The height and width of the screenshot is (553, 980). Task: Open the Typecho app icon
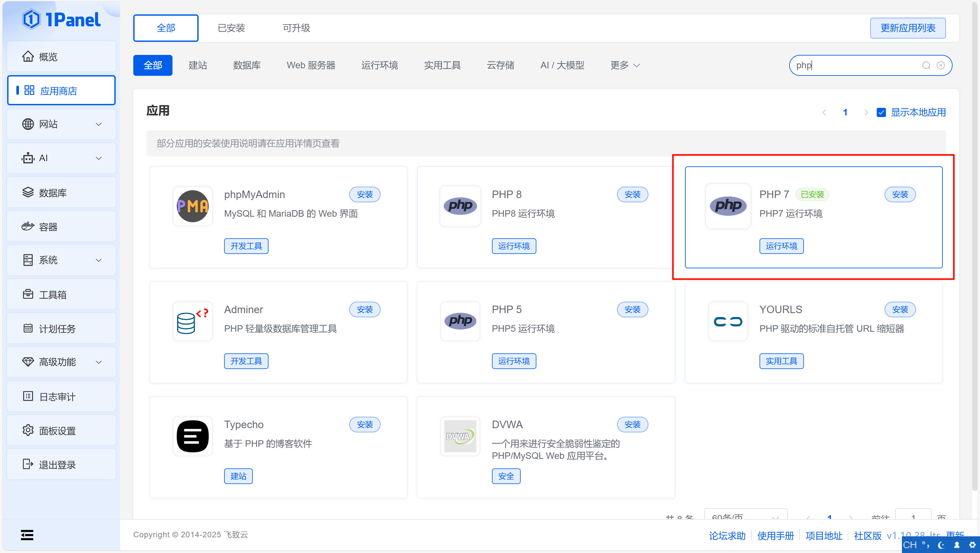tap(192, 436)
